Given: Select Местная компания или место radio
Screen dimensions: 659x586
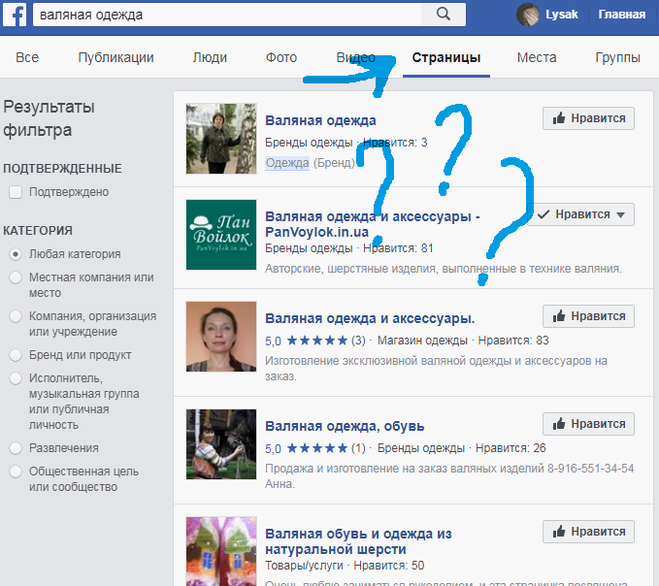Looking at the screenshot, I should (16, 277).
